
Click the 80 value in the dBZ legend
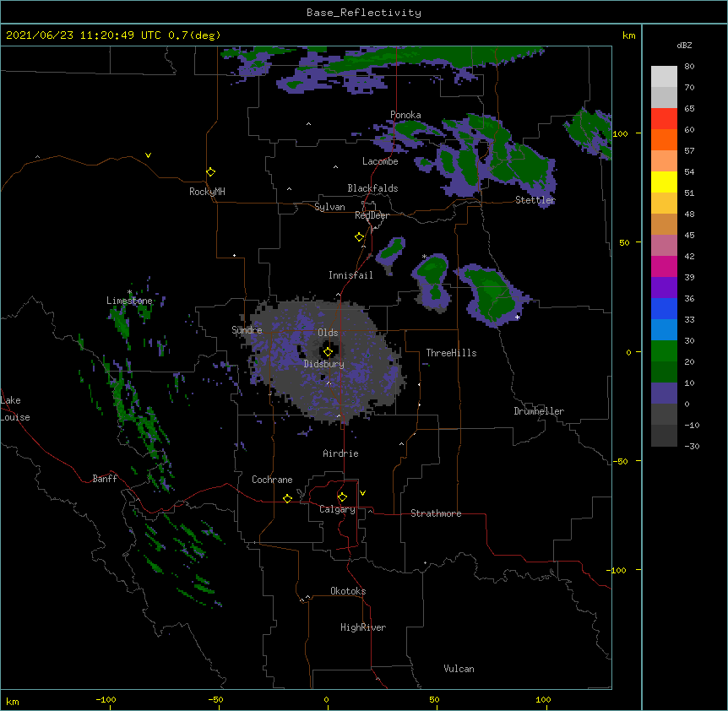tap(689, 67)
